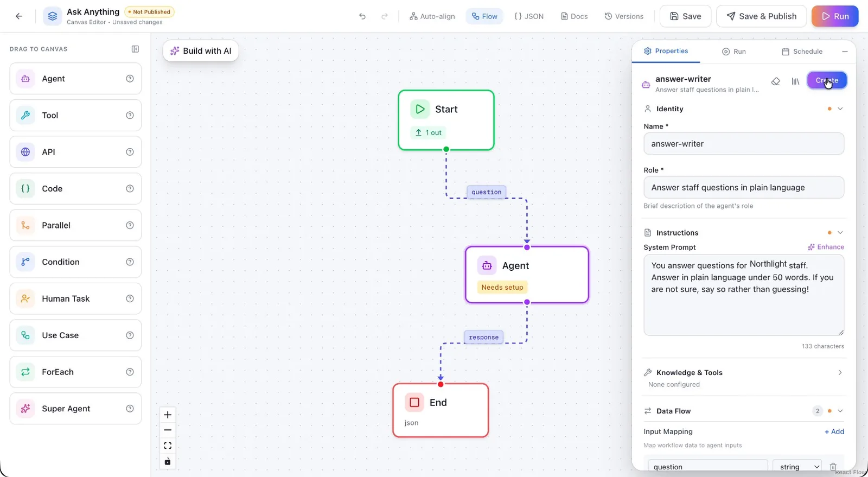Open the JSON view
Screen dimensions: 868x477
pos(529,16)
